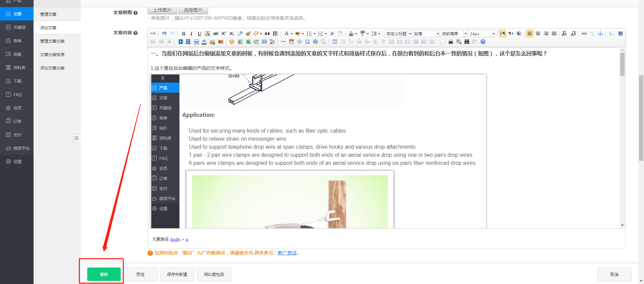Undo the last edit in the editor
This screenshot has height=284, width=644.
(164, 34)
